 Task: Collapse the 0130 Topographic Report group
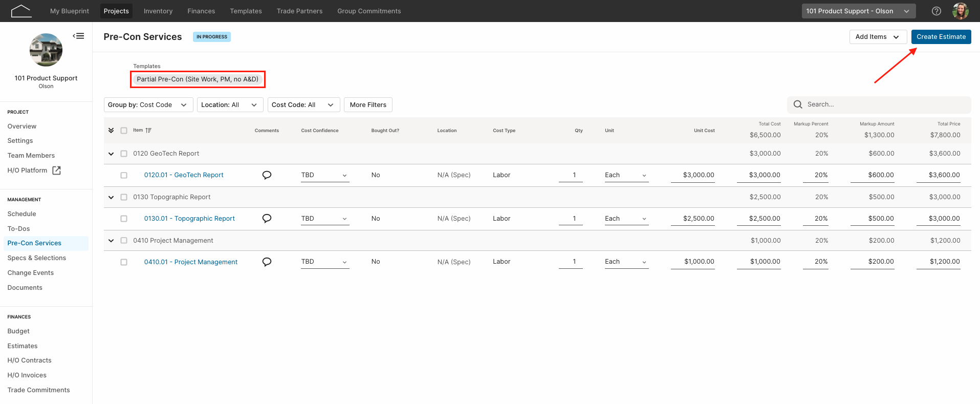(111, 197)
